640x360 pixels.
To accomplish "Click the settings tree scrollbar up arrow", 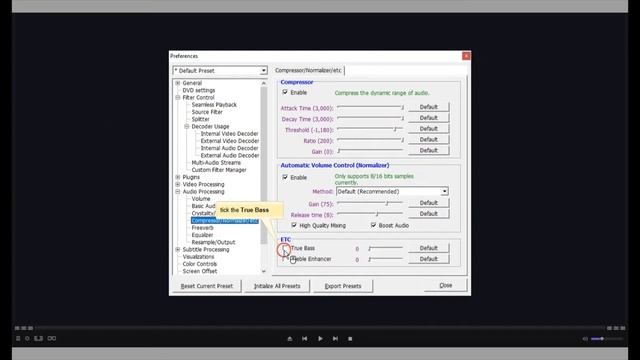I will tap(264, 83).
